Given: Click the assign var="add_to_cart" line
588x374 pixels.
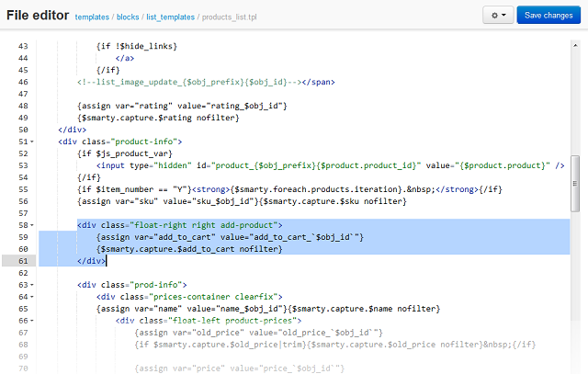Looking at the screenshot, I should [230, 237].
